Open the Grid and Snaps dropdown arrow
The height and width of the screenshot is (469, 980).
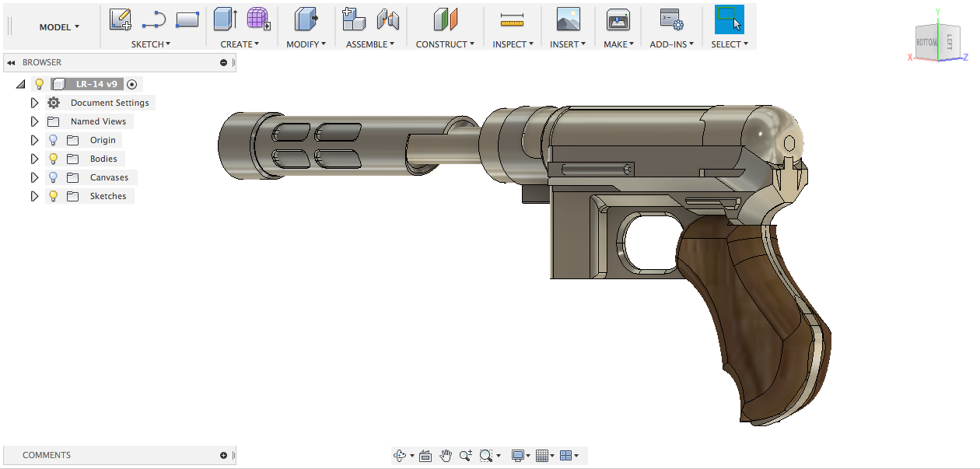(553, 456)
